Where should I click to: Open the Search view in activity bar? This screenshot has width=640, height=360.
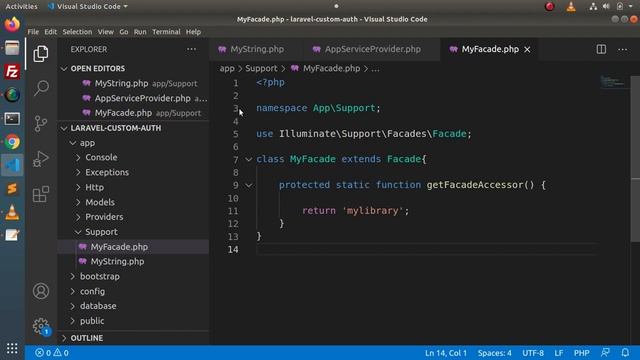tap(41, 88)
